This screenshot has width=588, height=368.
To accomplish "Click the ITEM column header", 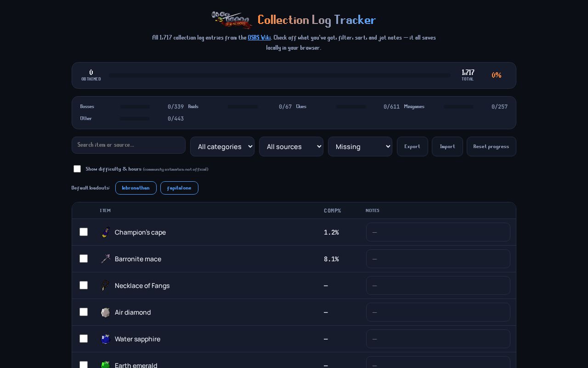I will pyautogui.click(x=105, y=211).
